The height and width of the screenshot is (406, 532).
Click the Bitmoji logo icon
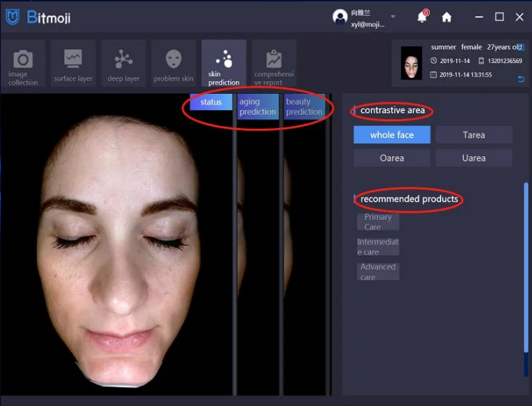(x=13, y=17)
